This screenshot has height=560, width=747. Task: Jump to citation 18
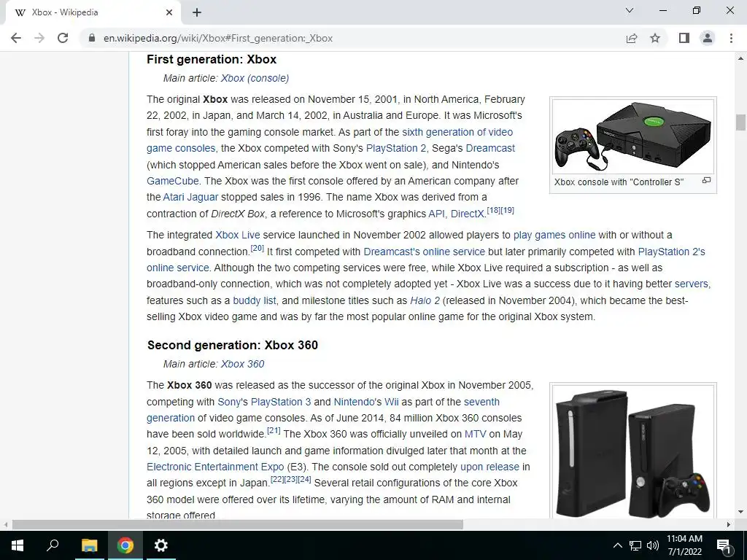[x=494, y=210]
